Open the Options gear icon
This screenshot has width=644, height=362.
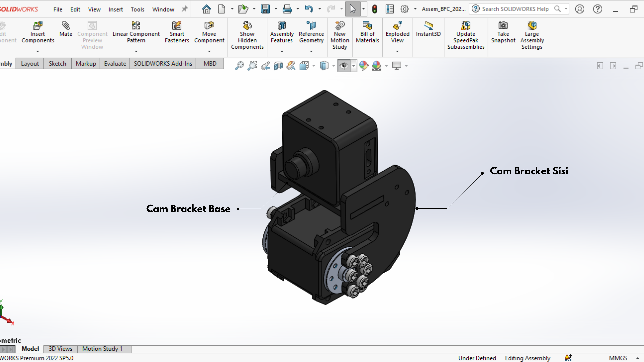coord(405,9)
